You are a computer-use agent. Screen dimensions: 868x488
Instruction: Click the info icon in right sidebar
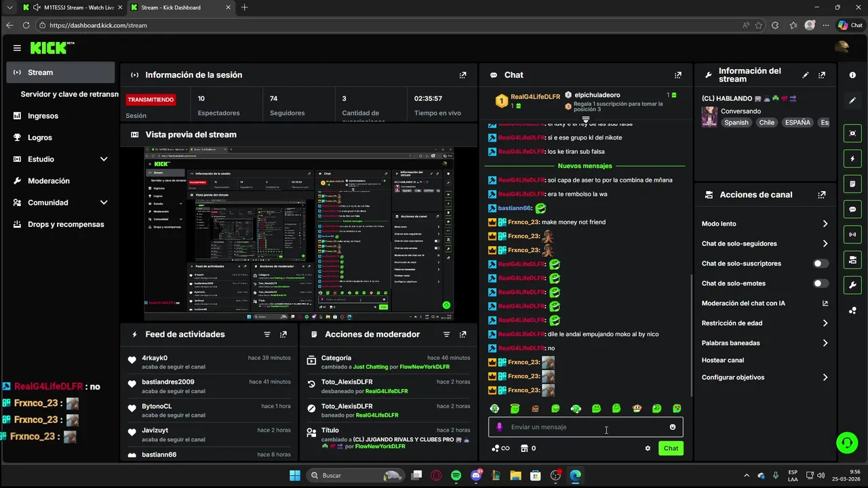pyautogui.click(x=852, y=75)
